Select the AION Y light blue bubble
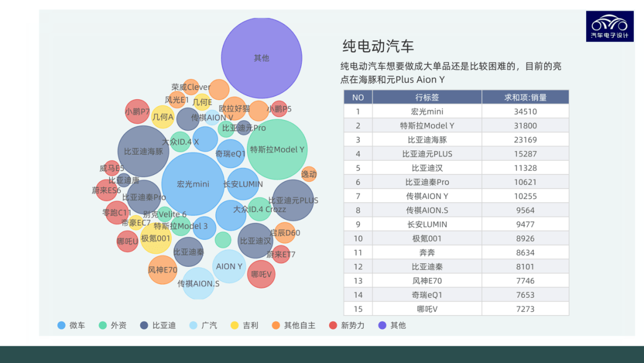This screenshot has width=644, height=363. click(x=229, y=266)
